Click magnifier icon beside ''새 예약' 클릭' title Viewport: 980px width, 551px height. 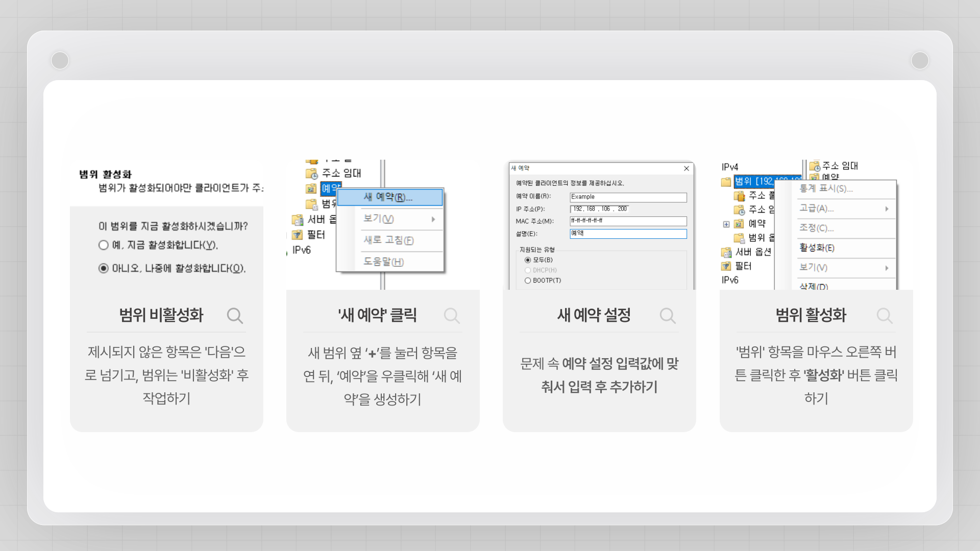[452, 316]
